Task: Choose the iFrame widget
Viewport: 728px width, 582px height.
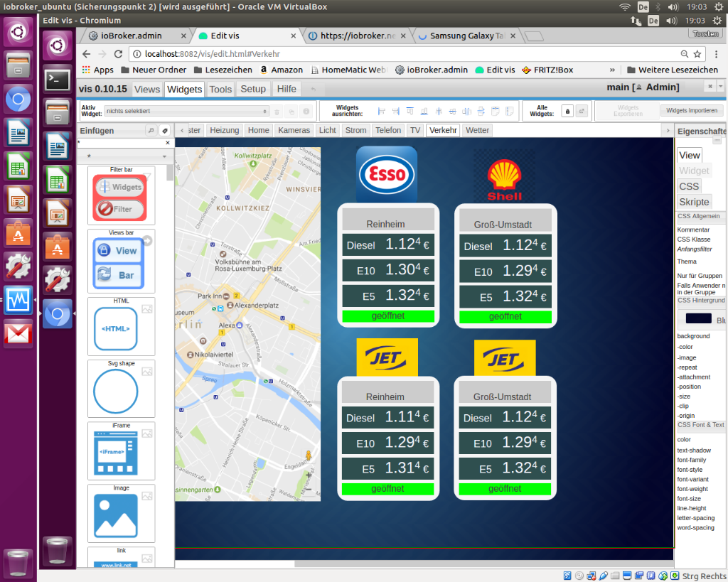Action: click(x=121, y=451)
